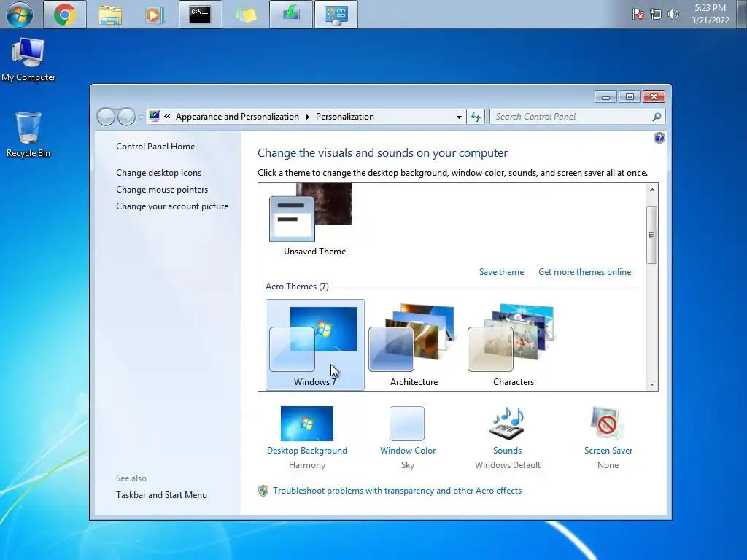Click theme list scroll down arrow
Screen dimensions: 747x560
pyautogui.click(x=652, y=384)
